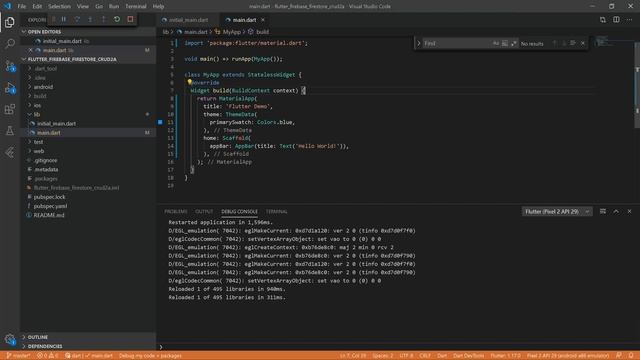Click Step Over in debug toolbar
The image size is (640, 360).
tap(77, 19)
